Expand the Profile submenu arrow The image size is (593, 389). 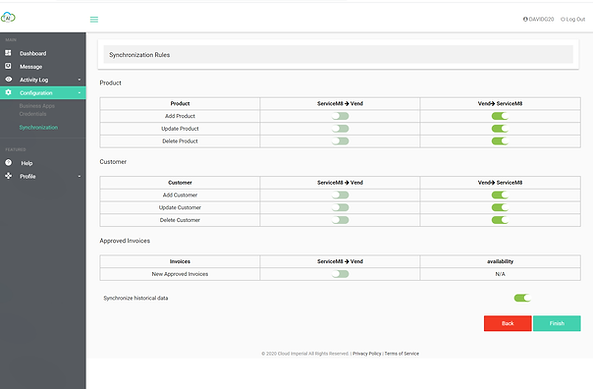click(x=79, y=177)
